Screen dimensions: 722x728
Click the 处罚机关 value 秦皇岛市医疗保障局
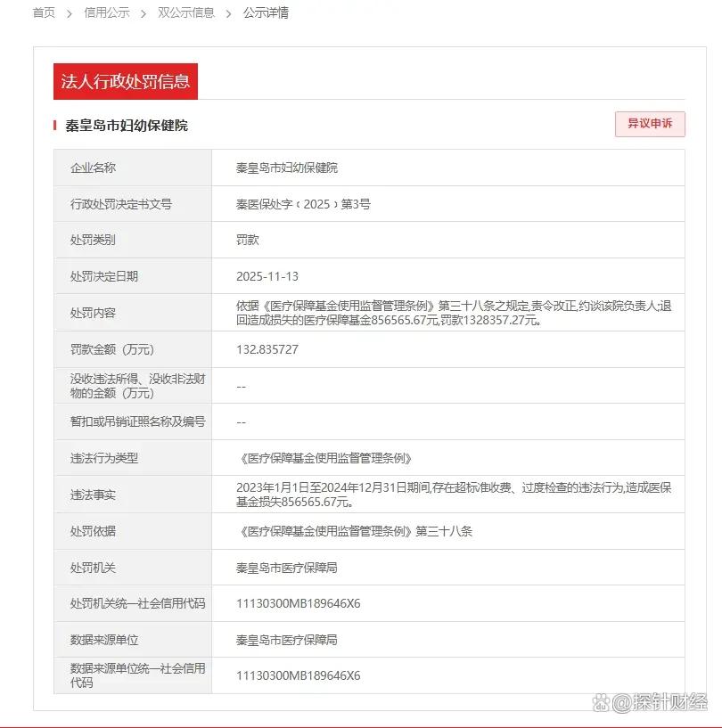pyautogui.click(x=286, y=568)
